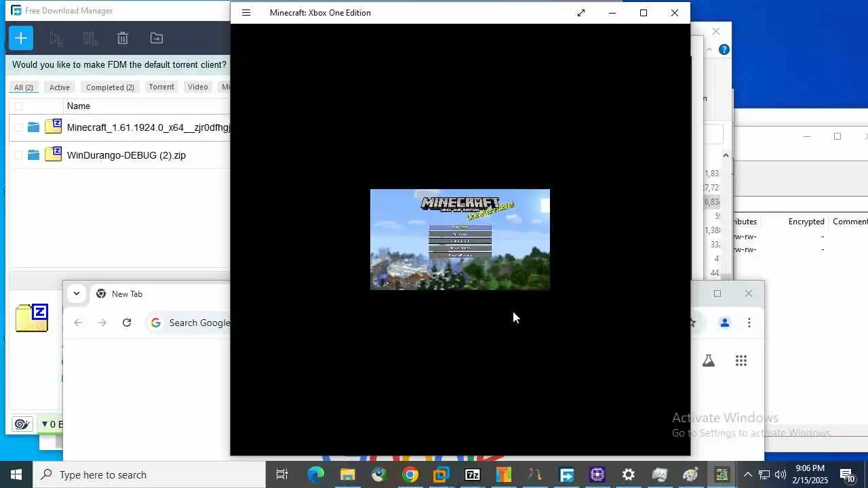Click the Chrome forward arrow
Screen dimensions: 868x488
point(102,323)
